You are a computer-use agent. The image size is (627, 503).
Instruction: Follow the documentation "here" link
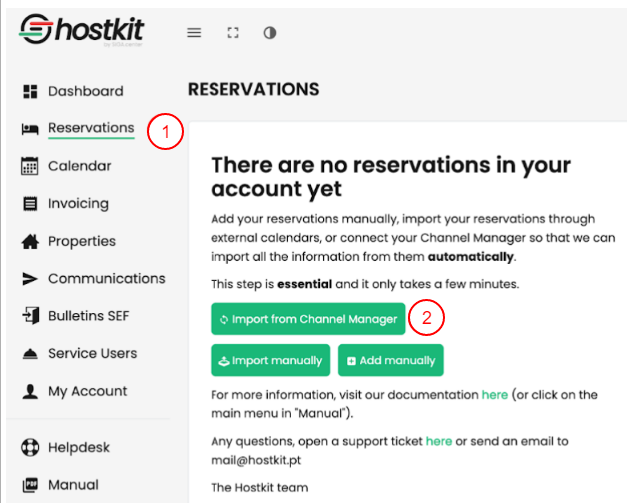pos(494,395)
